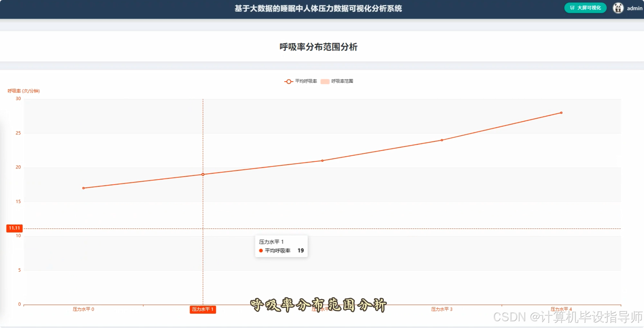Click the y-axis tick label 20
Image resolution: width=644 pixels, height=328 pixels.
[x=18, y=167]
